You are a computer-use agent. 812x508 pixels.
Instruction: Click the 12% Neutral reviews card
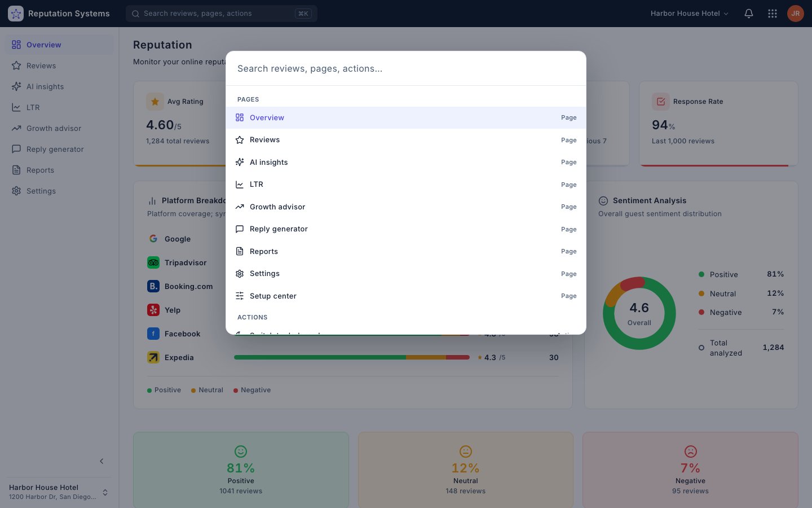click(x=466, y=470)
